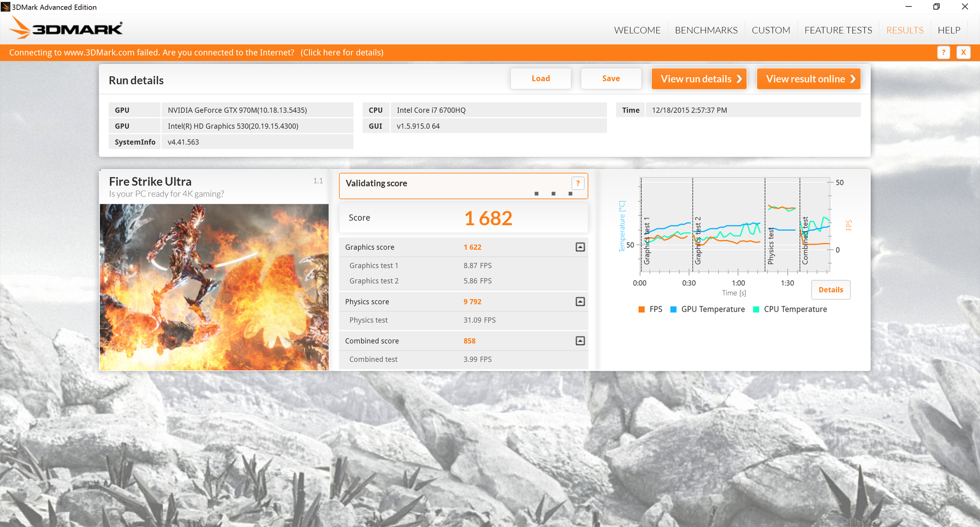Screen dimensions: 980x527
Task: Click the overall score 1 682
Action: [x=488, y=219]
